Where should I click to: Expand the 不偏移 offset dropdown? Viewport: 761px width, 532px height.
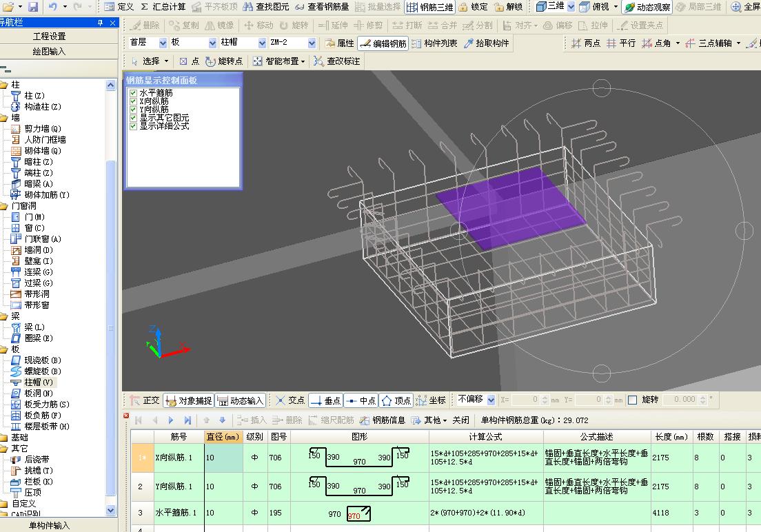click(x=490, y=400)
